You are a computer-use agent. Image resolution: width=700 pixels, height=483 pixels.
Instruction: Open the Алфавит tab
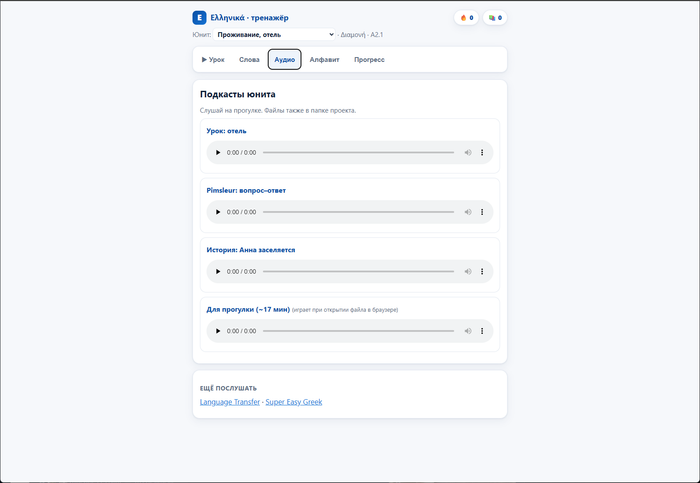325,59
